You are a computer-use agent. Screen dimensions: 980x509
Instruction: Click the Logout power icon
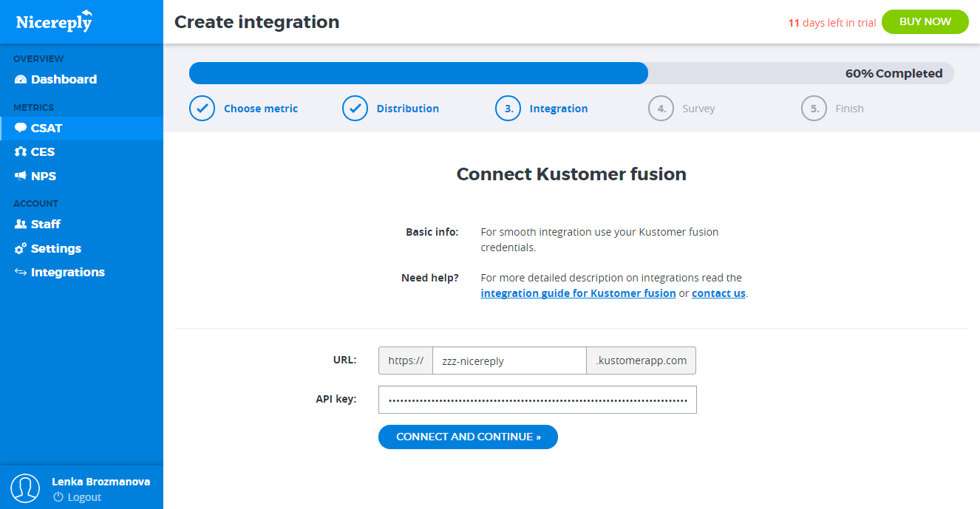point(58,497)
